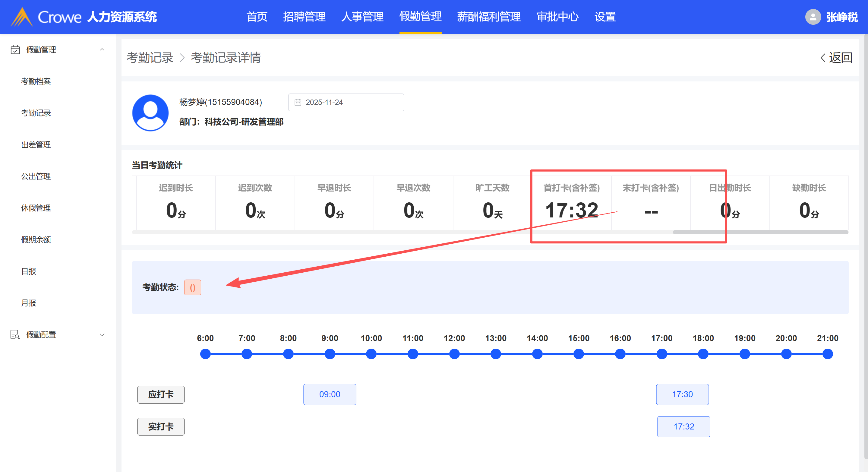
Task: Click the Crowe logo icon
Action: tap(22, 17)
